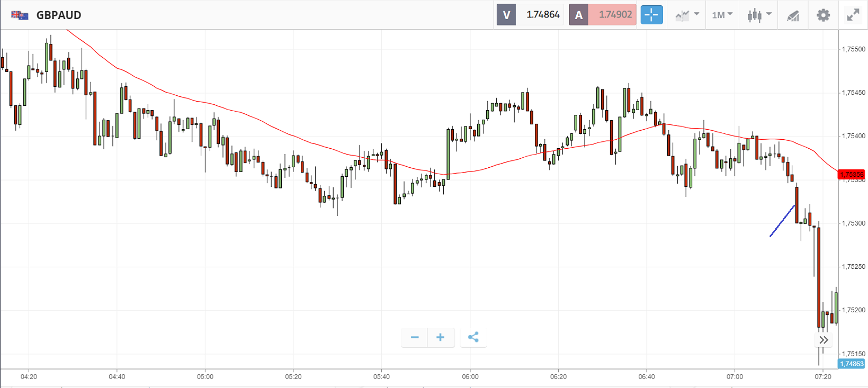The height and width of the screenshot is (388, 868).
Task: Select the blue trend line drawing
Action: (782, 220)
